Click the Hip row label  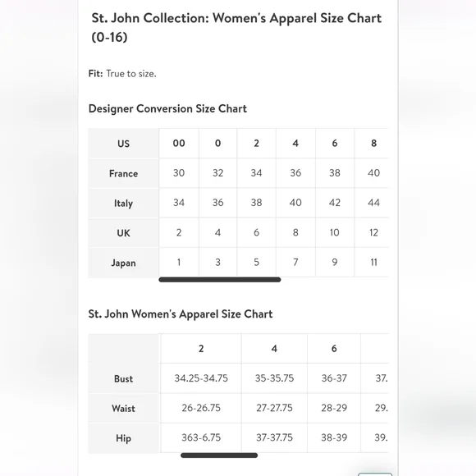(123, 438)
